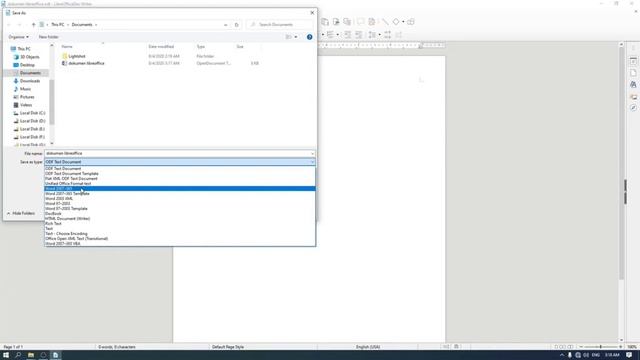Select DocBook in the type list
The image size is (640, 360).
point(180,213)
